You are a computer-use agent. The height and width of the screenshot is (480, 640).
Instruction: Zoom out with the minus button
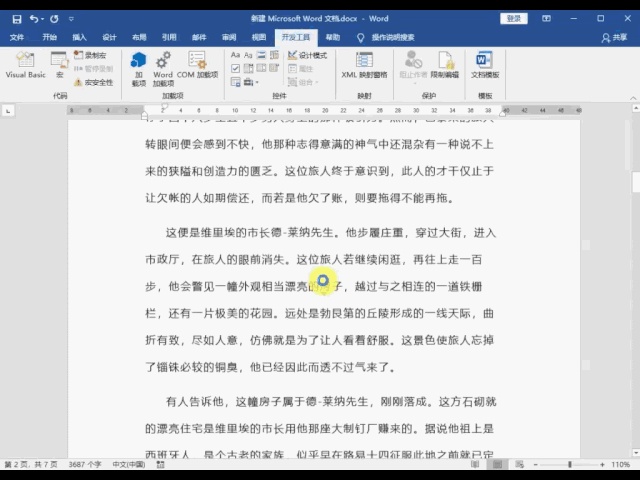pyautogui.click(x=535, y=464)
